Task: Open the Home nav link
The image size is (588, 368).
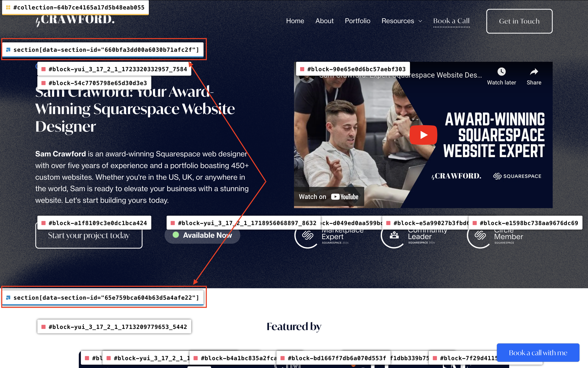Action: (x=295, y=21)
